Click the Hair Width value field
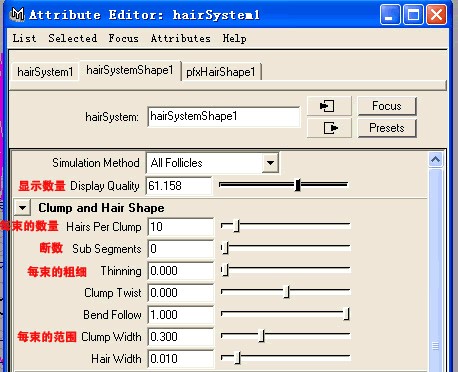 [180, 359]
